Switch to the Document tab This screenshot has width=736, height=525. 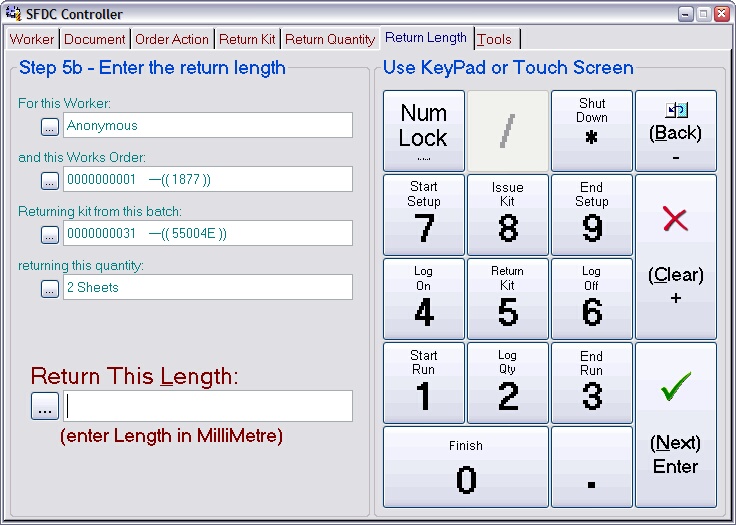(95, 39)
